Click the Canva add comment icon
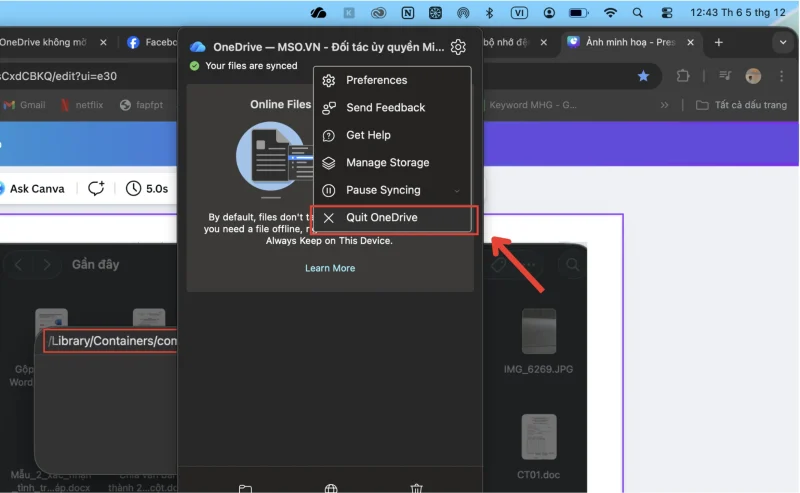The height and width of the screenshot is (493, 800). coord(96,189)
